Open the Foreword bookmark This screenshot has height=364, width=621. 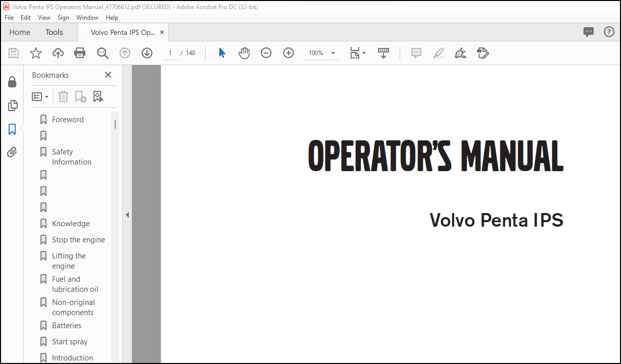68,120
